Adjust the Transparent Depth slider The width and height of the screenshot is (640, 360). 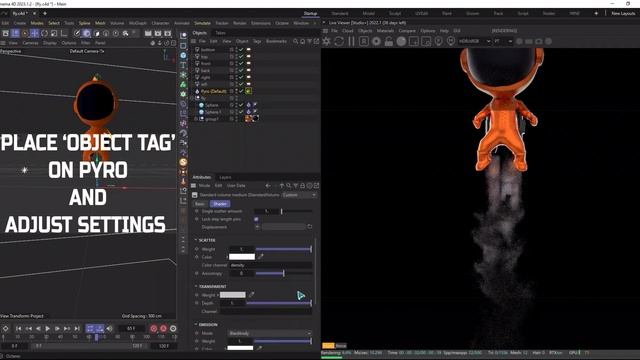coord(279,303)
